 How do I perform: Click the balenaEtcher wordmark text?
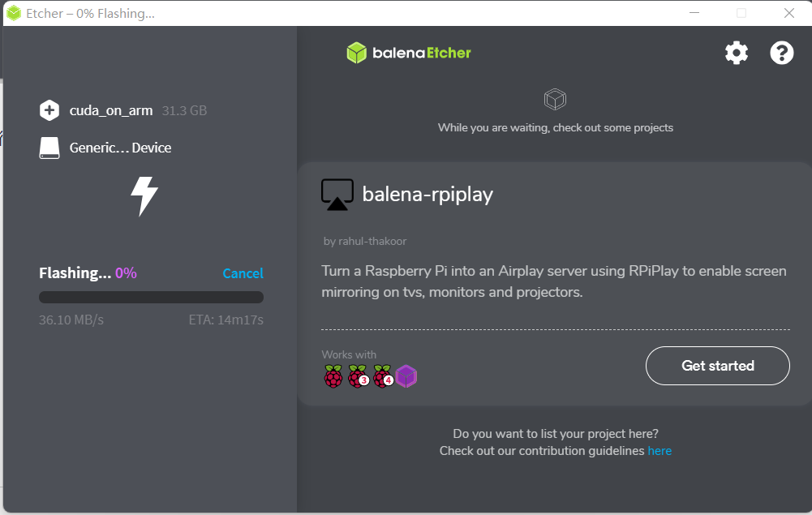click(422, 53)
